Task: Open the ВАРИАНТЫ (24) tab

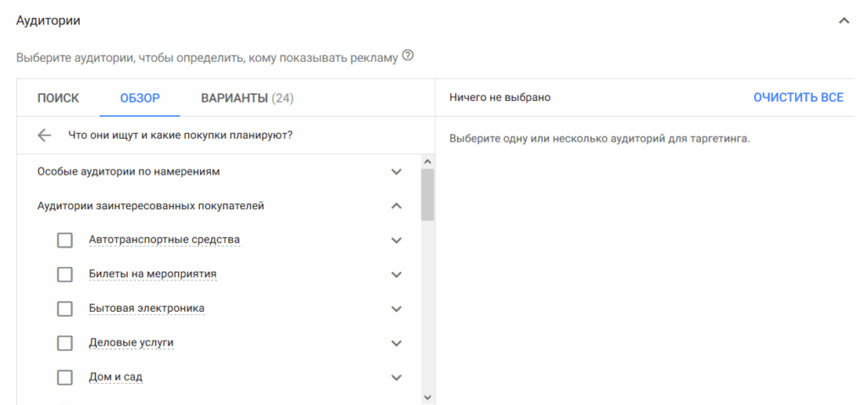Action: (x=247, y=98)
